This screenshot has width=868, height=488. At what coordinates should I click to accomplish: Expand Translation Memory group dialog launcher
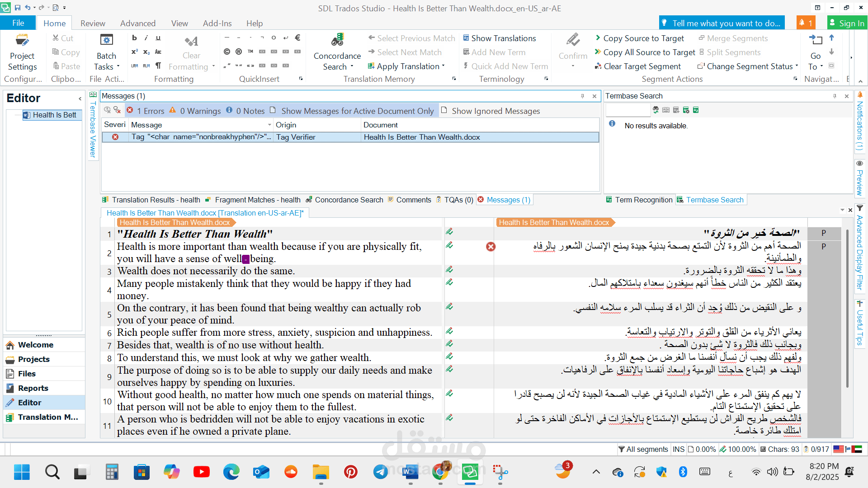(454, 79)
